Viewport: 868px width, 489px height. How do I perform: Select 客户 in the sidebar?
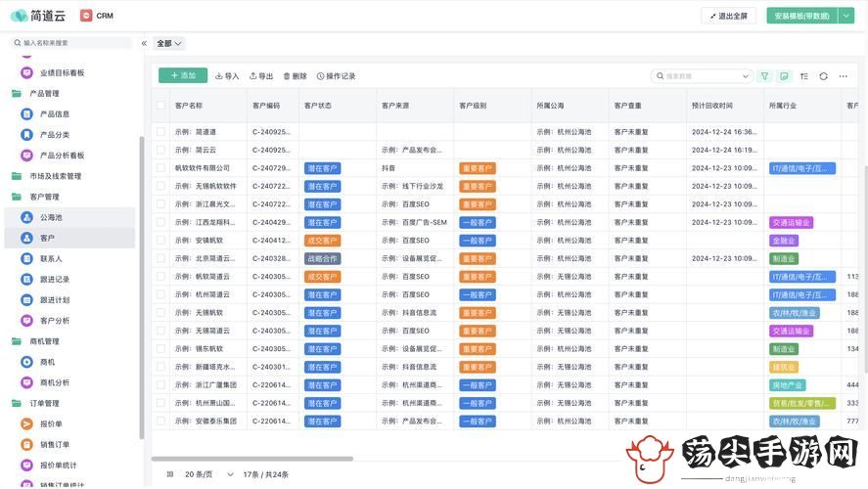(x=69, y=238)
